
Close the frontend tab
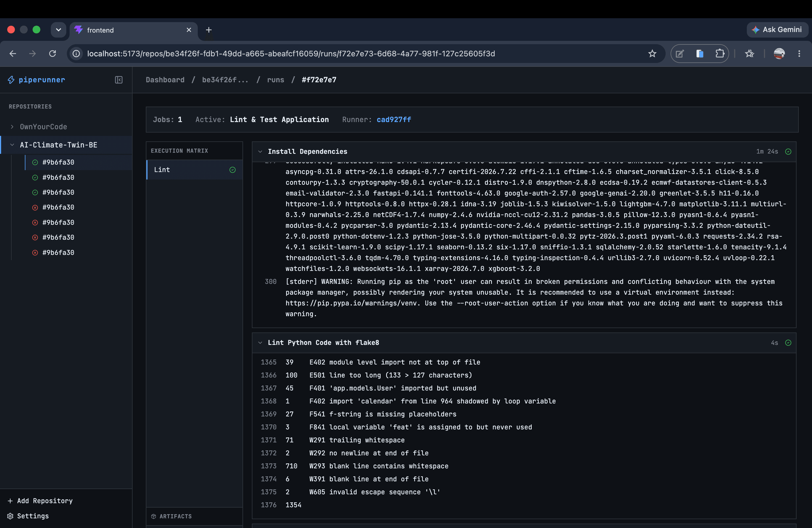[189, 30]
